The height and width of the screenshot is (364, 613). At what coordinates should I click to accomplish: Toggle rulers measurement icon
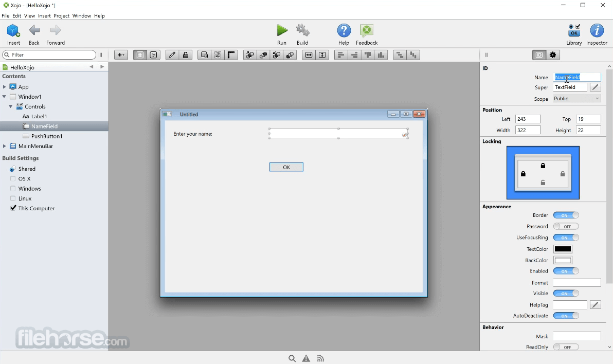(231, 55)
